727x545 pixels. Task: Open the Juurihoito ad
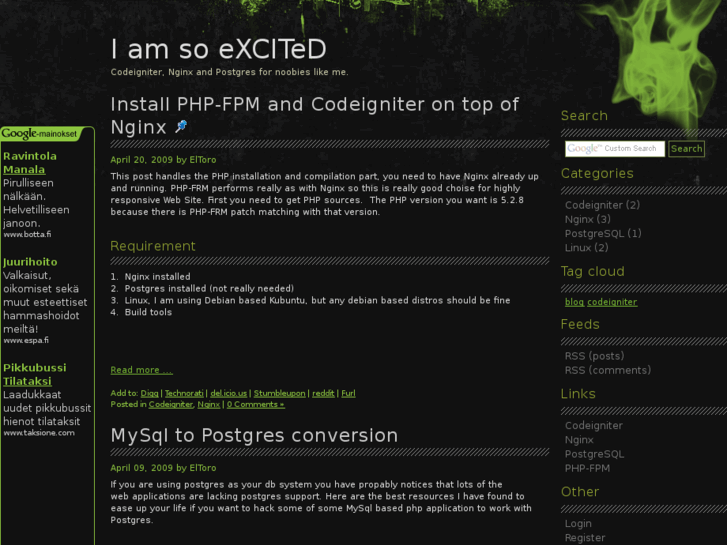tap(30, 262)
